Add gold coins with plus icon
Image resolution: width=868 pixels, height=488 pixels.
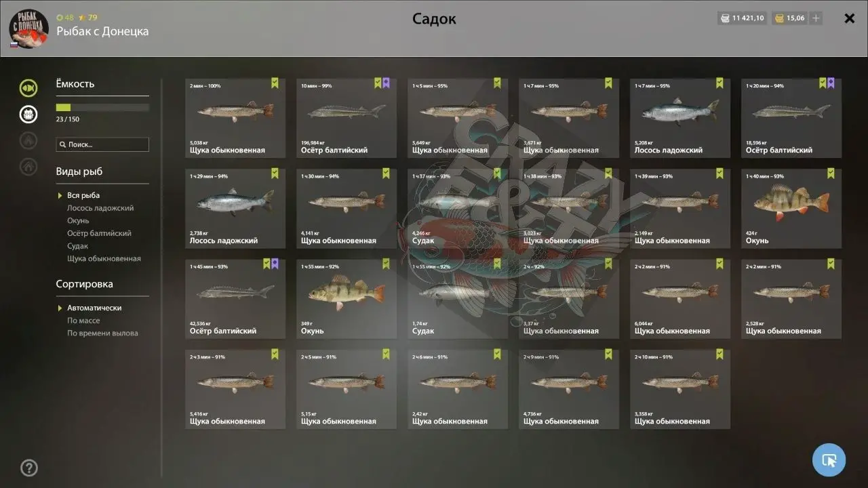click(x=816, y=18)
